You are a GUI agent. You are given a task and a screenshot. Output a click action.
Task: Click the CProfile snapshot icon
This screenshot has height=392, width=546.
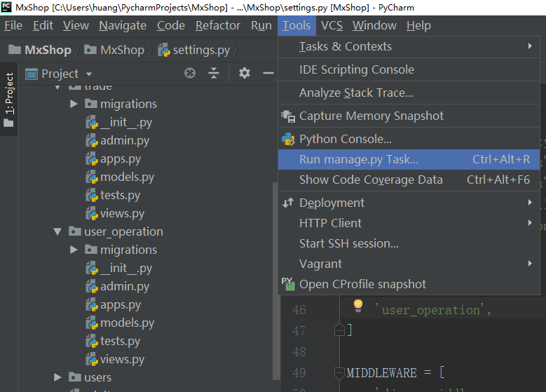(288, 284)
